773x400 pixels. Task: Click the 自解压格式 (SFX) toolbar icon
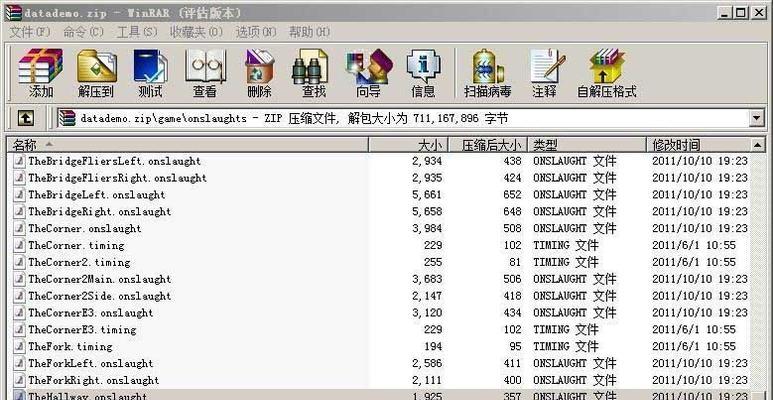pyautogui.click(x=607, y=73)
